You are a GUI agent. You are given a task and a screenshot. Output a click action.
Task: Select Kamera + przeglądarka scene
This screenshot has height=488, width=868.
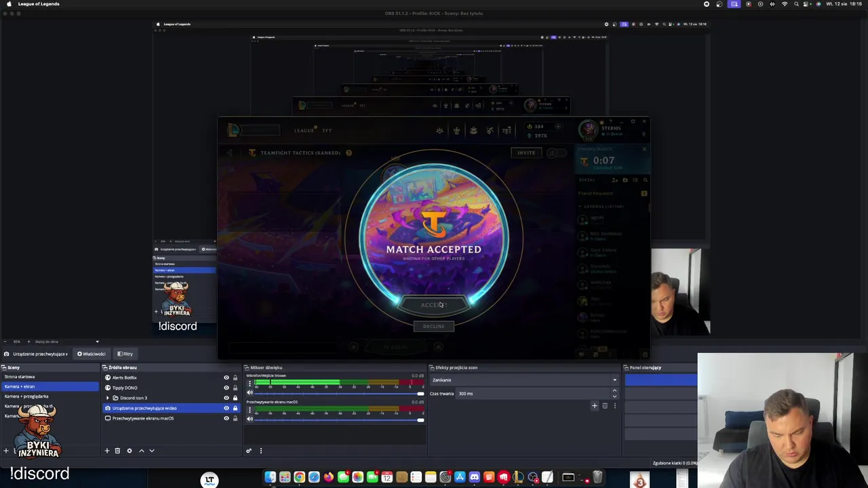pyautogui.click(x=50, y=396)
